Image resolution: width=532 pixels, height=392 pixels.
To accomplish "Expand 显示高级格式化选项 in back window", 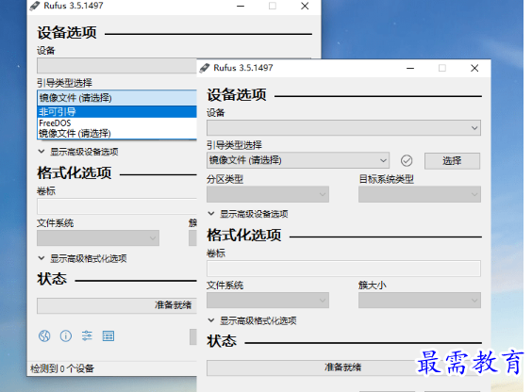I will pyautogui.click(x=83, y=258).
